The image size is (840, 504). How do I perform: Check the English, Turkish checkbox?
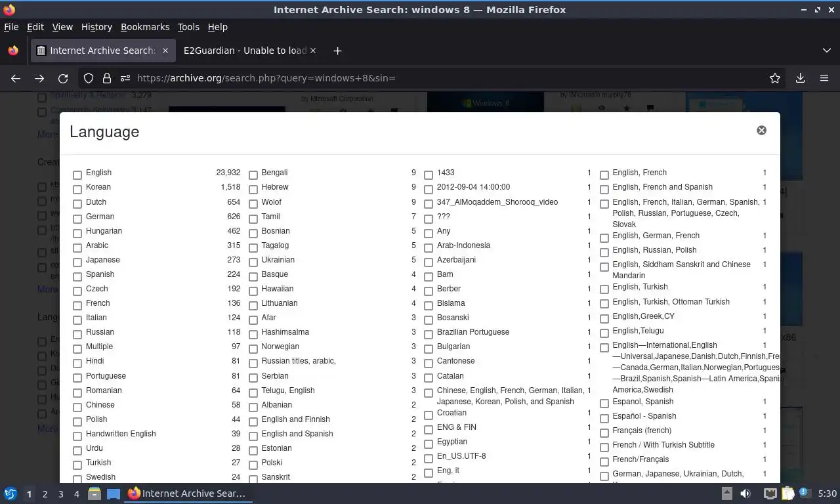coord(604,289)
